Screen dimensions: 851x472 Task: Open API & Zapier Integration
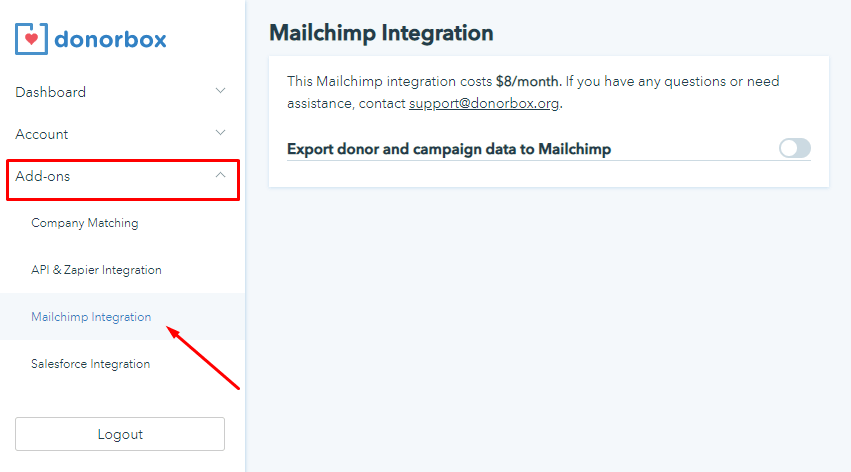point(96,270)
